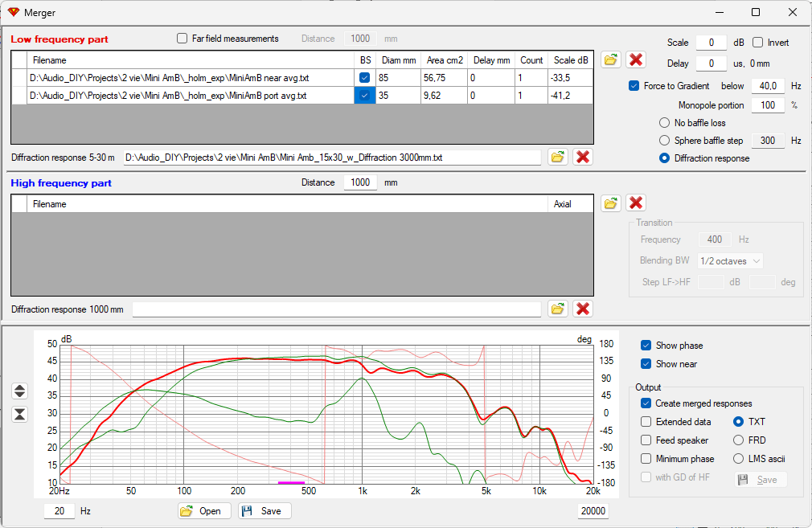The width and height of the screenshot is (812, 528).
Task: Click the Merger application logo icon
Action: (x=14, y=12)
